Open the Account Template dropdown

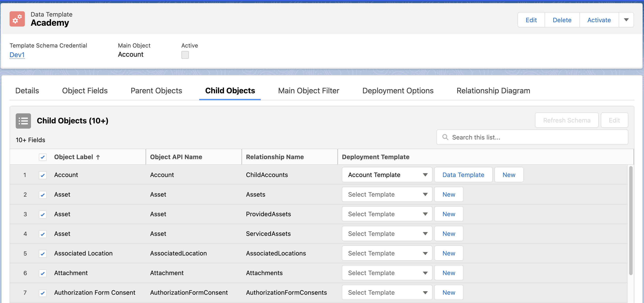[x=387, y=175]
